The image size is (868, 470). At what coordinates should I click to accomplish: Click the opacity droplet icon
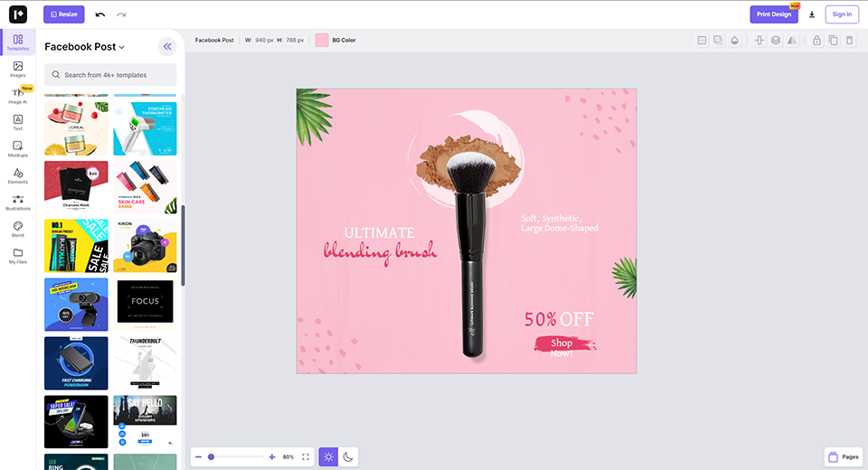(735, 41)
